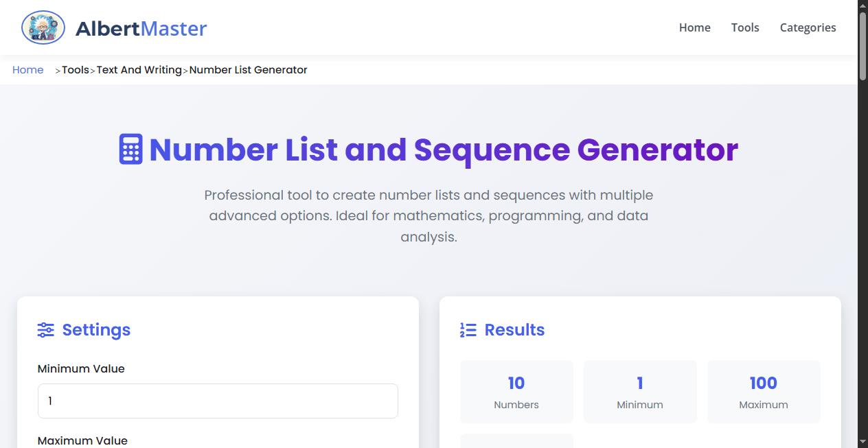868x448 pixels.
Task: Click the numbered list icon beside Results heading
Action: [x=468, y=330]
